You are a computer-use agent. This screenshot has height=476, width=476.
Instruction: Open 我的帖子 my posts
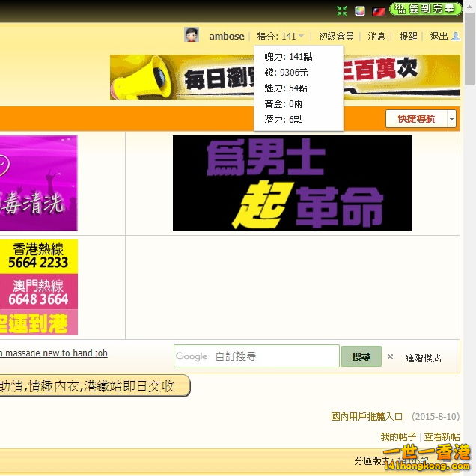pos(398,437)
